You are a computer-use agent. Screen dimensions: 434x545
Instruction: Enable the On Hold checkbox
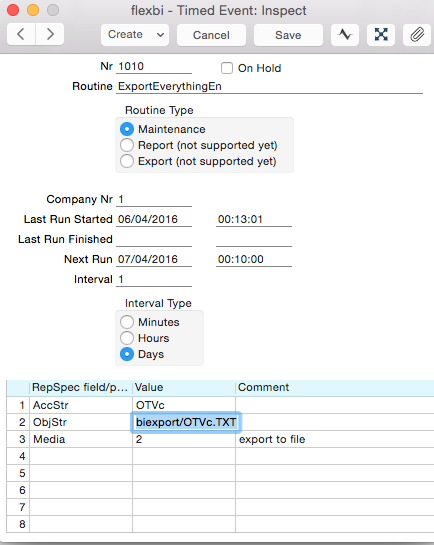227,68
